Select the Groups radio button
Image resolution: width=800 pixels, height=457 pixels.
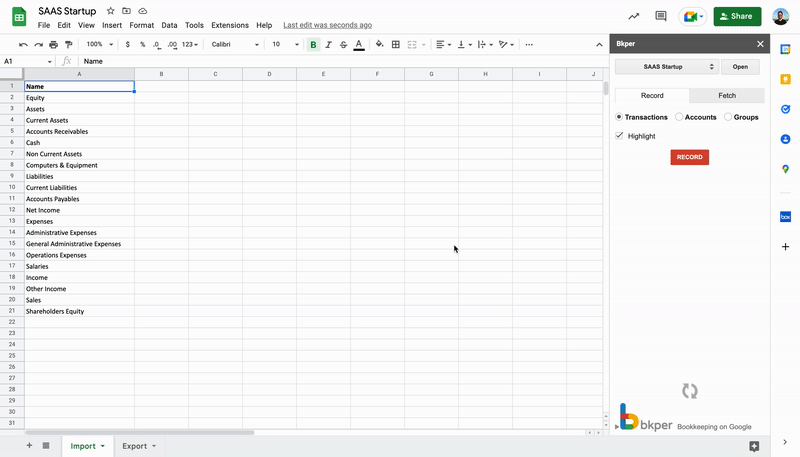[728, 117]
